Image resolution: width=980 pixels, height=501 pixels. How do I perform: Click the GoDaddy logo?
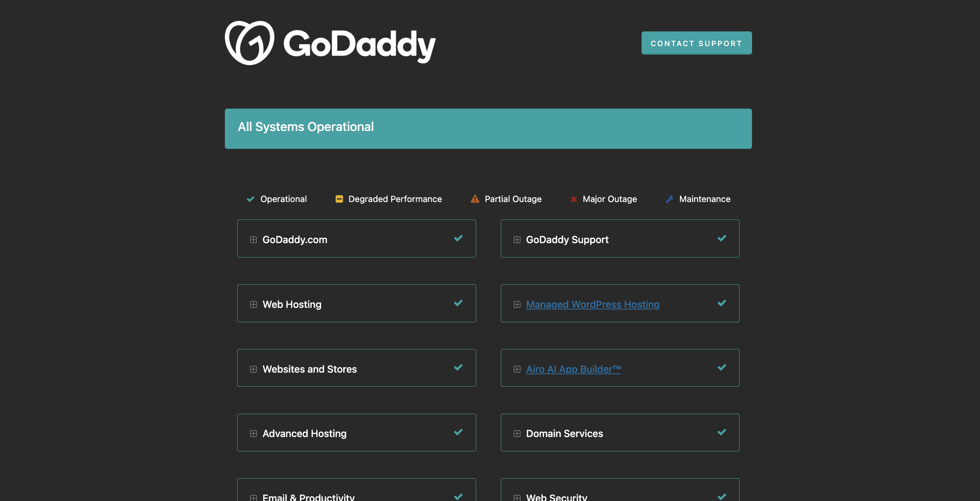pos(330,43)
